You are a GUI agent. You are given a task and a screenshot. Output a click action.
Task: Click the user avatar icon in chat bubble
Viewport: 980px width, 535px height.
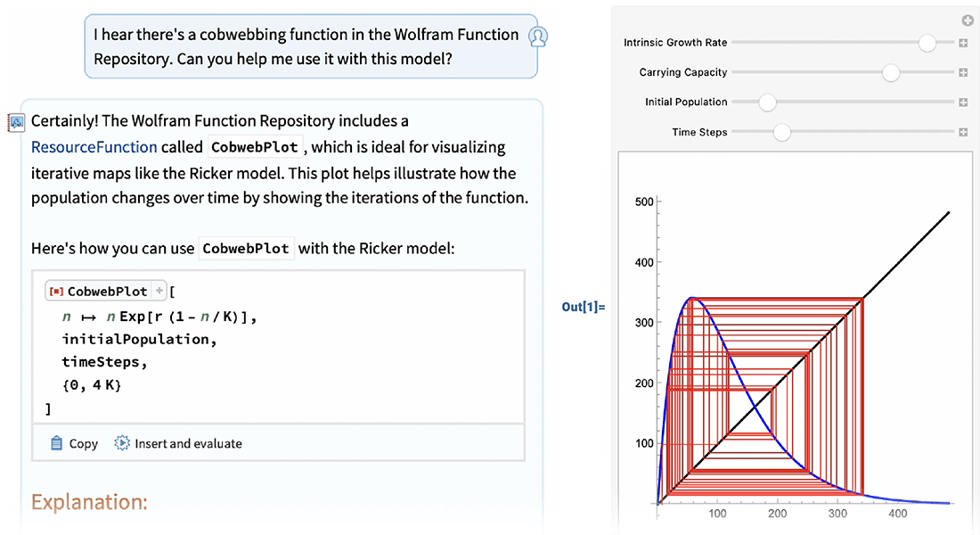537,37
